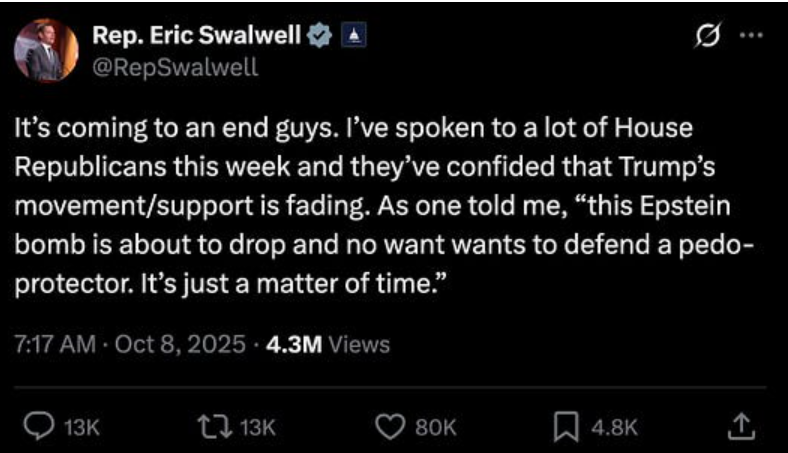Click the blue verified checkmark badge
The image size is (788, 453).
tap(319, 36)
